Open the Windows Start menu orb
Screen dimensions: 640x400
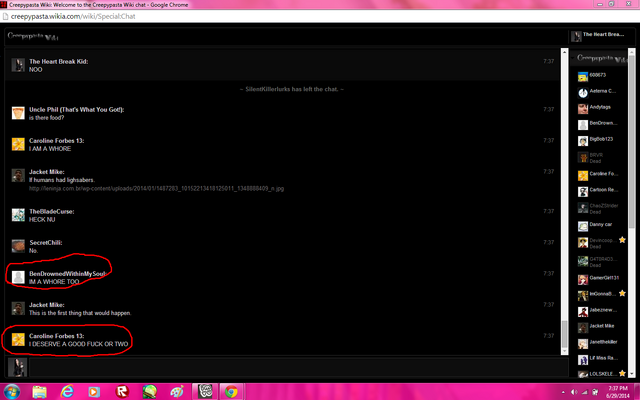coord(11,391)
